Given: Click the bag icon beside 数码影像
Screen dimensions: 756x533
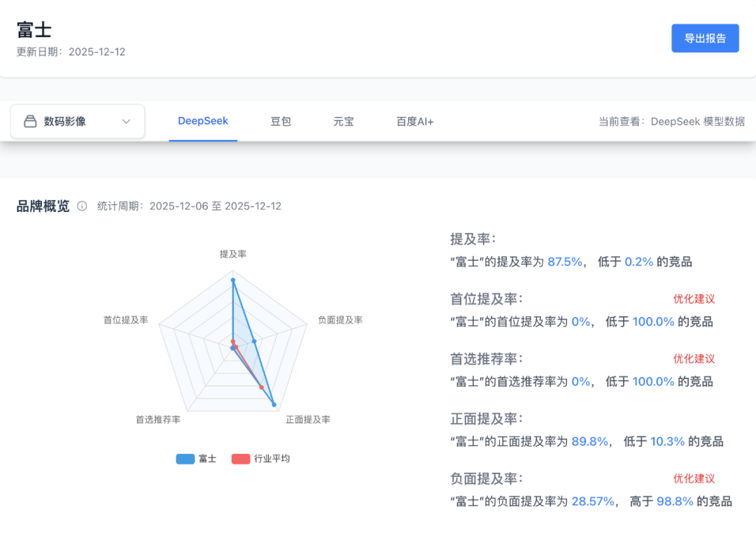Looking at the screenshot, I should click(30, 122).
